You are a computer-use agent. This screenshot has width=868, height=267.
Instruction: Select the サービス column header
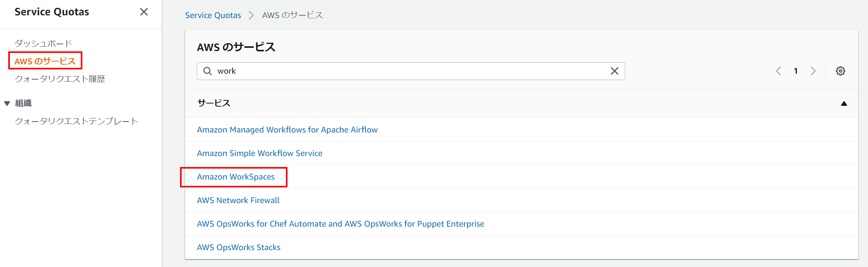[214, 103]
